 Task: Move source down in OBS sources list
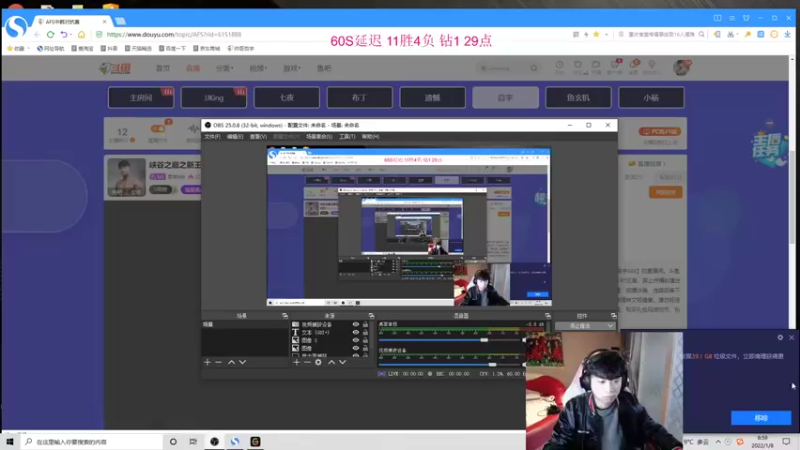pyautogui.click(x=342, y=362)
